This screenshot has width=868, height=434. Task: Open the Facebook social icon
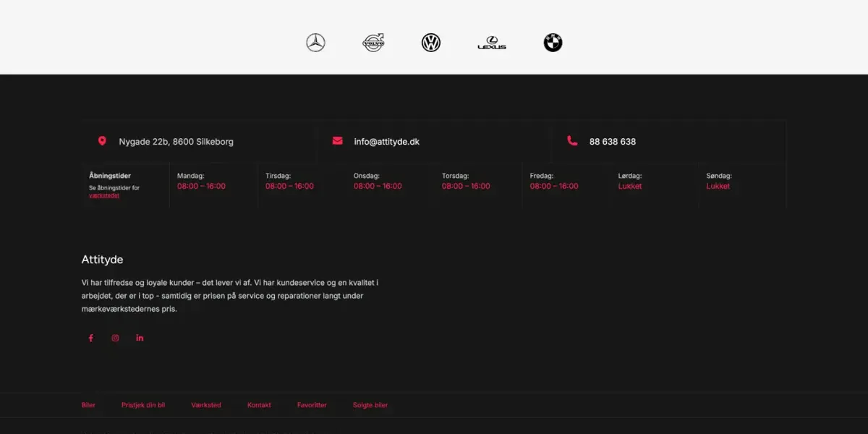pos(90,338)
